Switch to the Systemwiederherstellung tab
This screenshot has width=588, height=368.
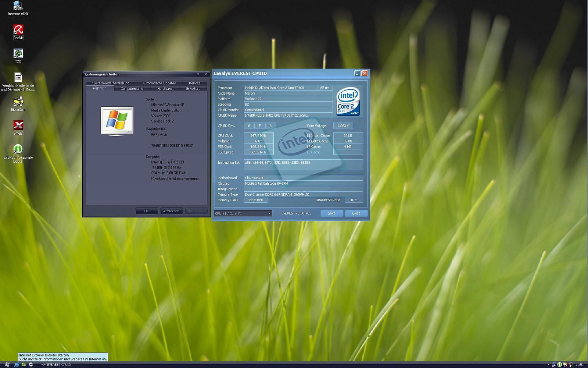coord(111,83)
